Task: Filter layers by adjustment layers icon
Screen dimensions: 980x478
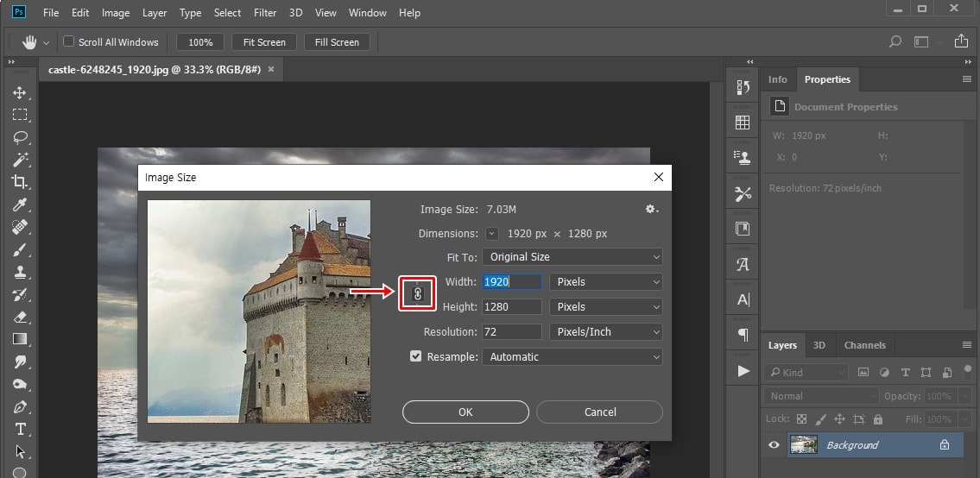Action: 884,373
